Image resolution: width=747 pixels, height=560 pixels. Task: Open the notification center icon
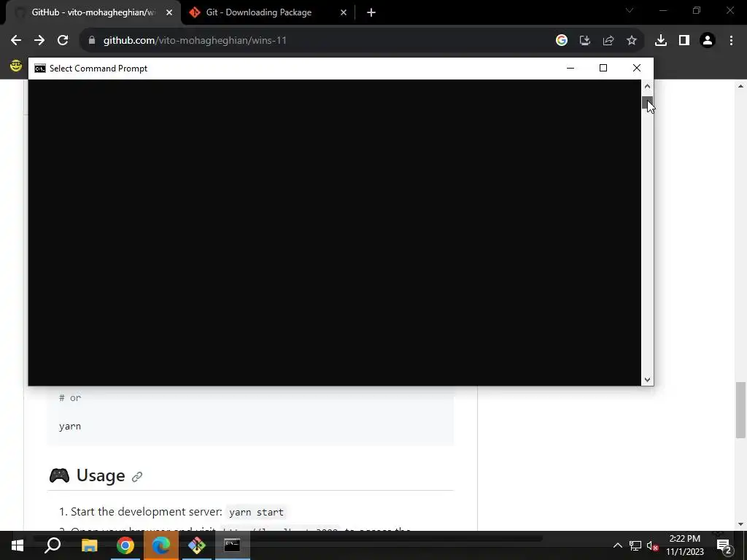coord(724,545)
